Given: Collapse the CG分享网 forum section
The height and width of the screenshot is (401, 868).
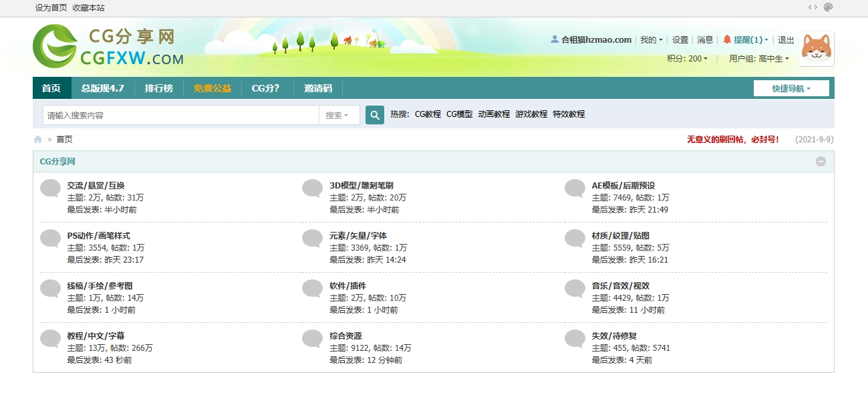Looking at the screenshot, I should pyautogui.click(x=821, y=162).
